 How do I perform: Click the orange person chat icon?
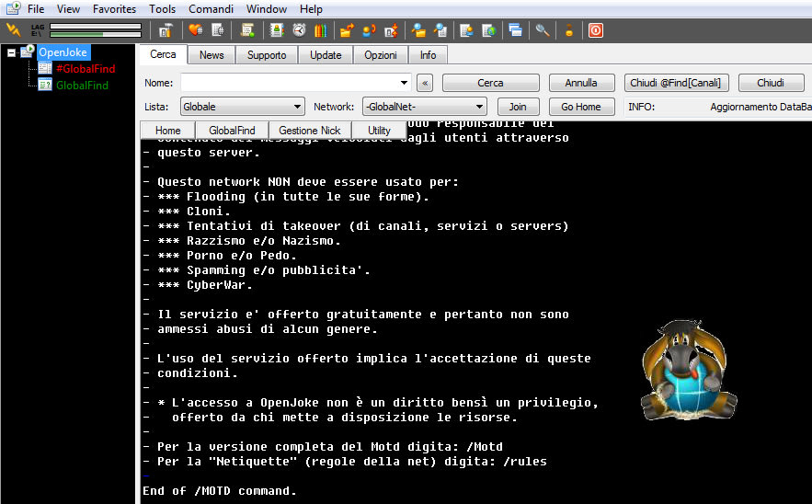pos(370,30)
